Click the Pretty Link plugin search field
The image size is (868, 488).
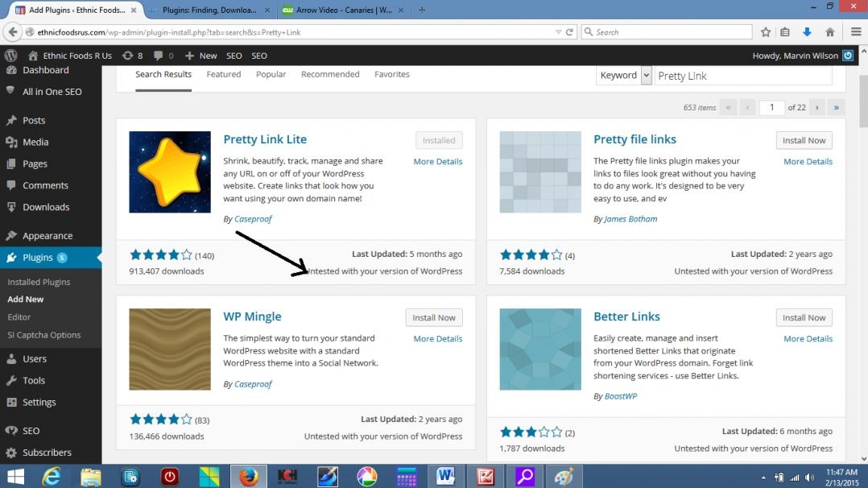click(743, 76)
